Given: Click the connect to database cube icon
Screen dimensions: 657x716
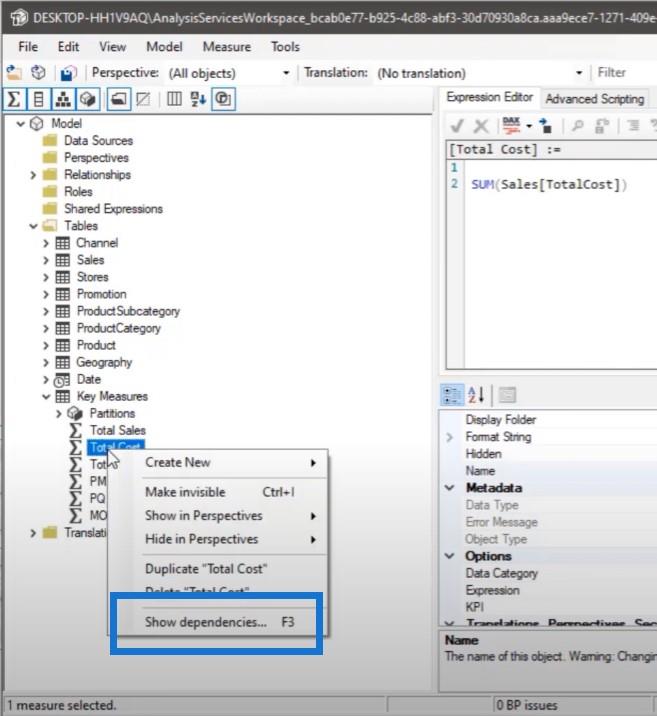Looking at the screenshot, I should 38,73.
